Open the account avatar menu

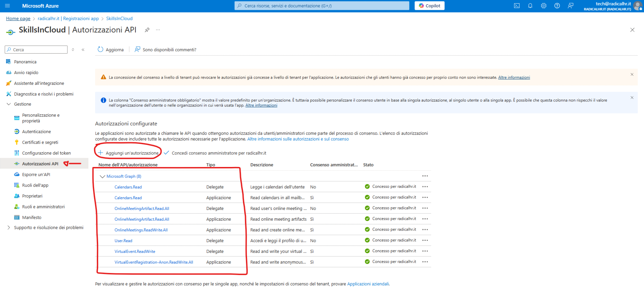pos(638,6)
